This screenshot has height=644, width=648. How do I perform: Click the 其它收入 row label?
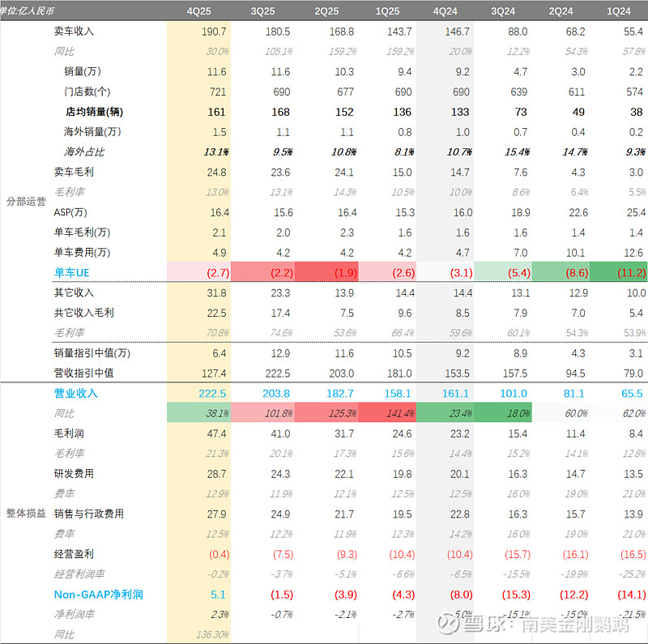(x=74, y=292)
